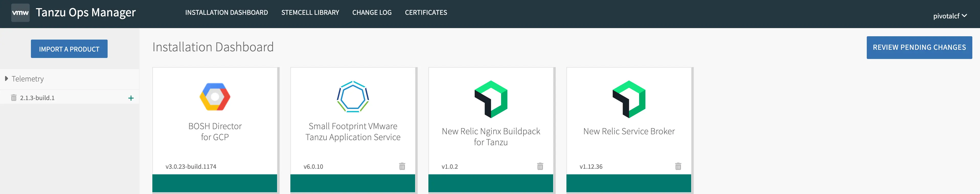Screen dimensions: 980x194
Task: Click Review Pending Changes button
Action: point(919,47)
